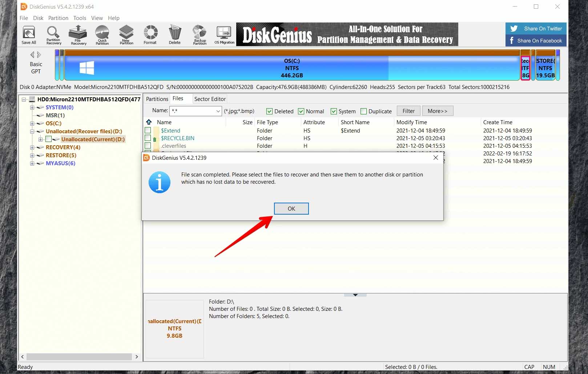Expand the SYSTEM(0) tree node
The image size is (588, 374).
[x=32, y=107]
